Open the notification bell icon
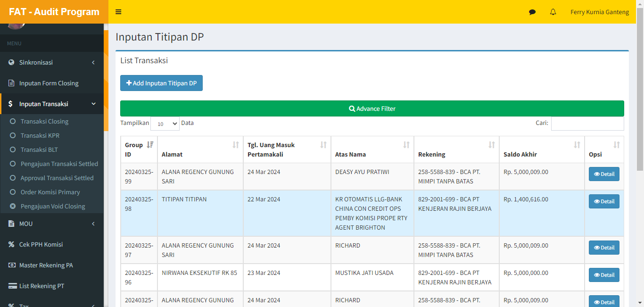The image size is (644, 307). coord(553,12)
